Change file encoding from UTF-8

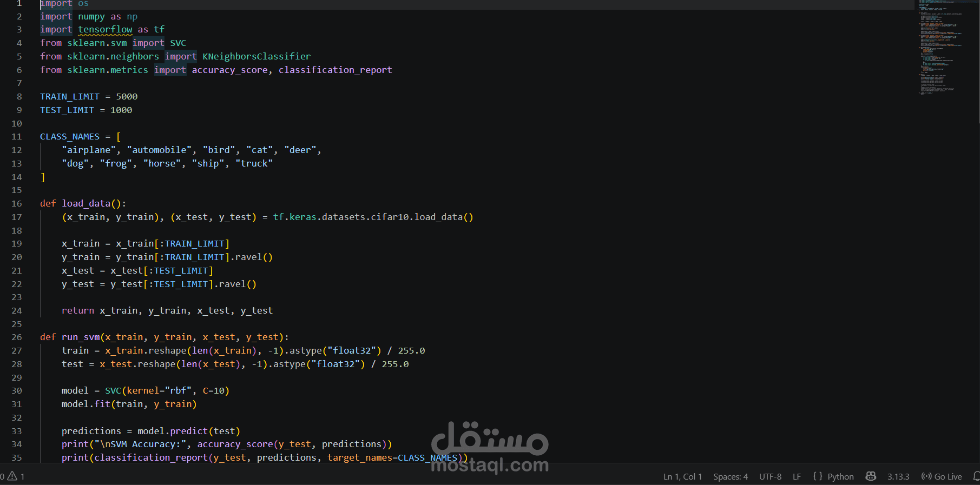click(x=770, y=476)
